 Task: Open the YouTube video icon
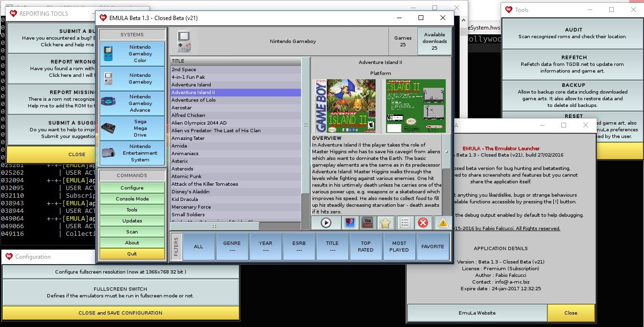(367, 222)
